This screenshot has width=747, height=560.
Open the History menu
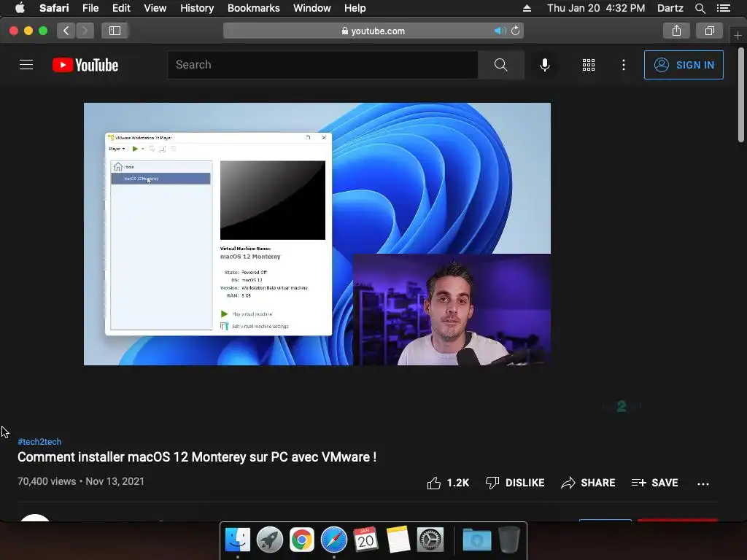click(197, 8)
